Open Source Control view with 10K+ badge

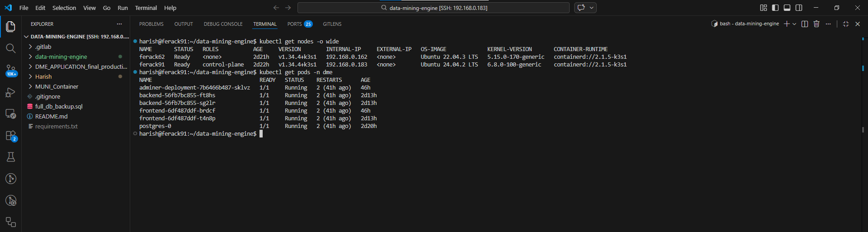[x=10, y=70]
